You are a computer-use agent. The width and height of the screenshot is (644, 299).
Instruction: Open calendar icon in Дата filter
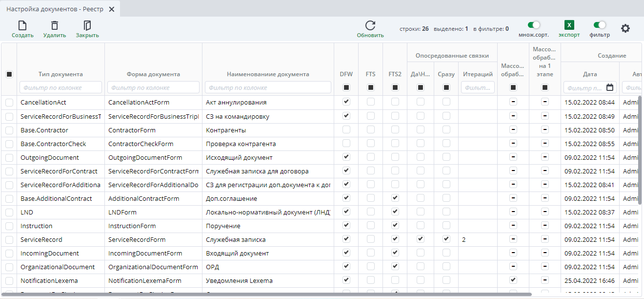[x=610, y=87]
